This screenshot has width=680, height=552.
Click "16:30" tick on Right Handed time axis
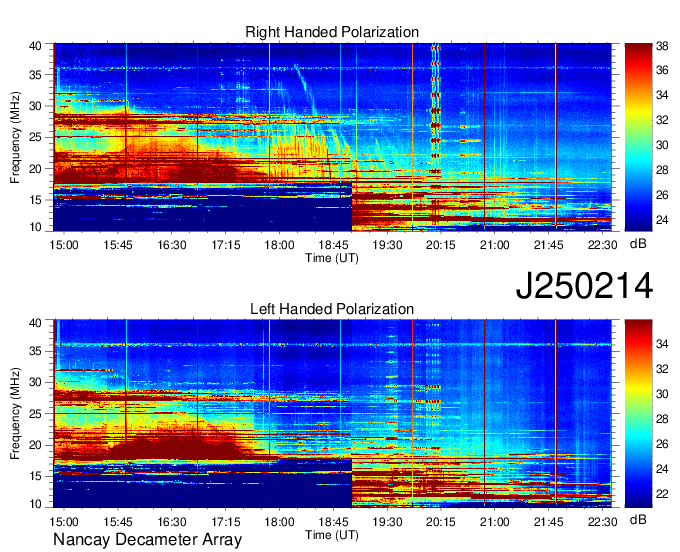coord(171,245)
